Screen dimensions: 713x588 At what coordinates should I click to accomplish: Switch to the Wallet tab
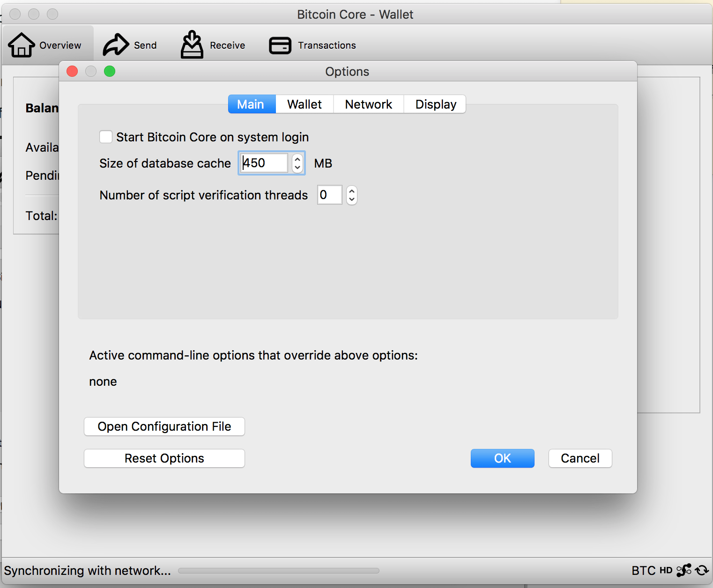coord(304,104)
